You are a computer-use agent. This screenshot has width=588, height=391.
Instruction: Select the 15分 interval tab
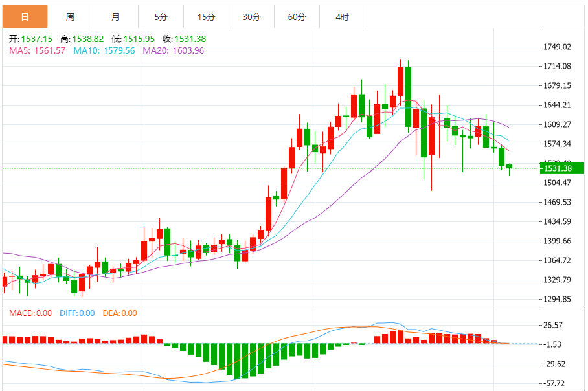[x=206, y=17]
